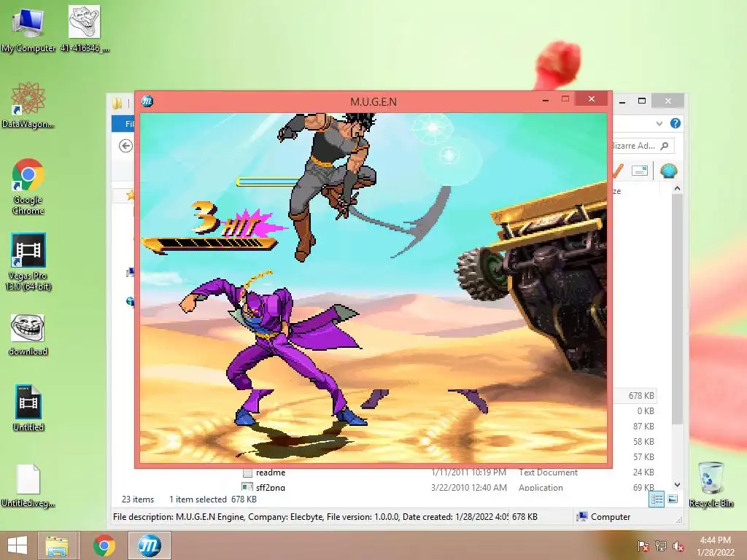Click the Explorer ribbon globe icon
Screen dimensions: 747x560
pos(668,171)
